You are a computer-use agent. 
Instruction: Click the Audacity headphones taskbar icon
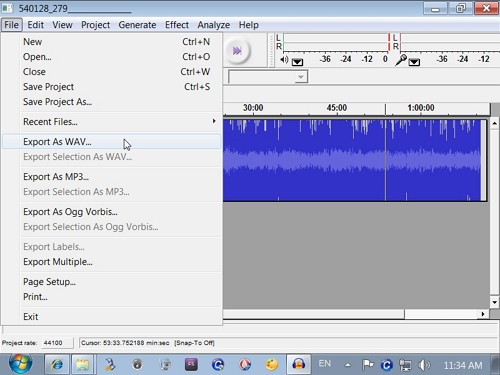(298, 365)
